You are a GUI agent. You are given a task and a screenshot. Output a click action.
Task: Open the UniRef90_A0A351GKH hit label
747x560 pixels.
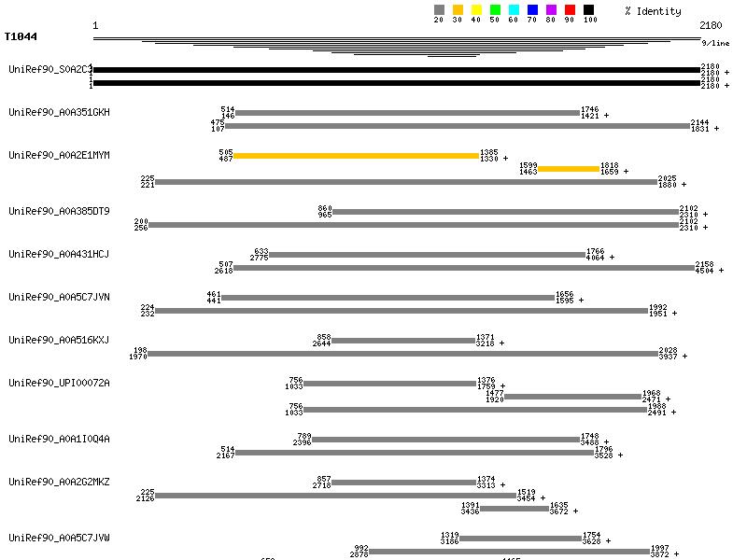[59, 112]
